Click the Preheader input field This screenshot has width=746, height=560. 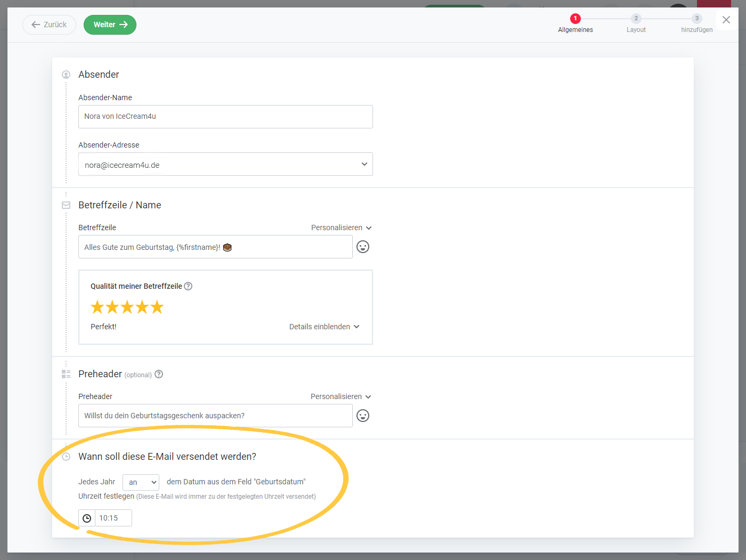pyautogui.click(x=215, y=416)
